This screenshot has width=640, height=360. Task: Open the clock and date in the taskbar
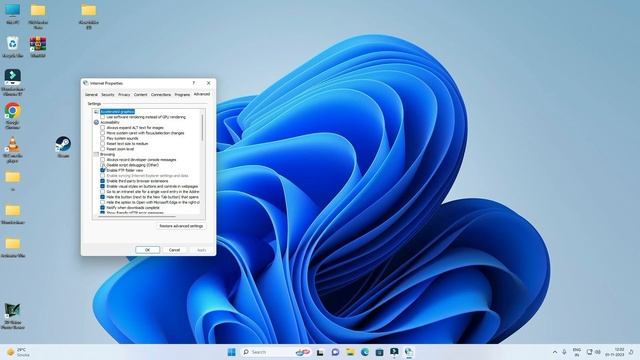615,352
